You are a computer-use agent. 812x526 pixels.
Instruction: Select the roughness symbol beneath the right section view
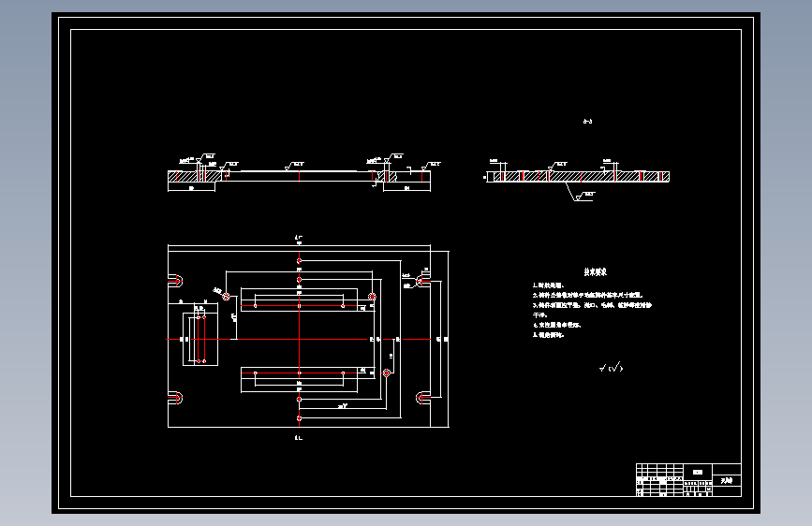[x=585, y=197]
